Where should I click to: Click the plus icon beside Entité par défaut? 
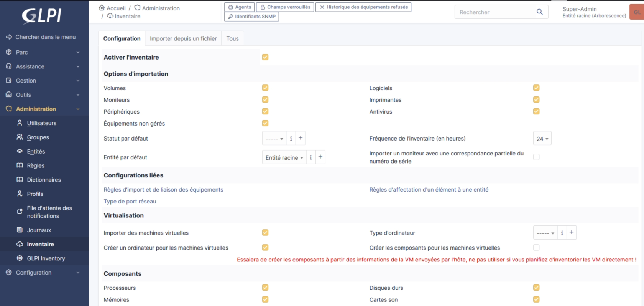pyautogui.click(x=320, y=157)
